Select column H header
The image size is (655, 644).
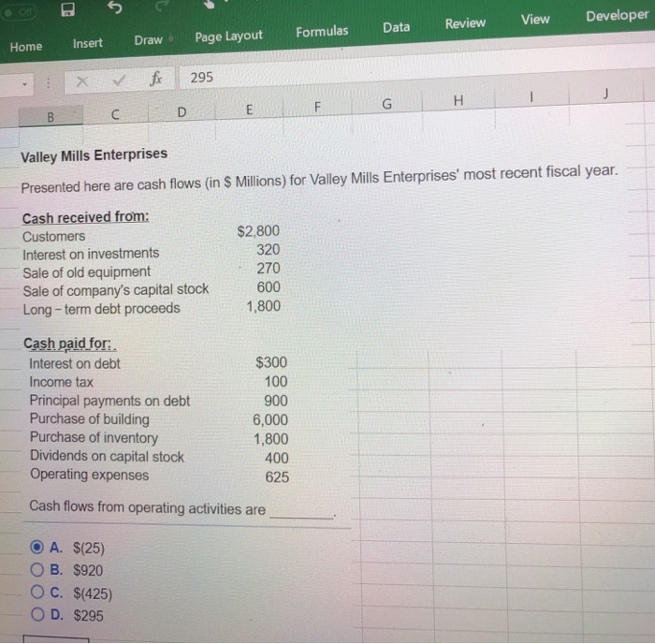(458, 100)
